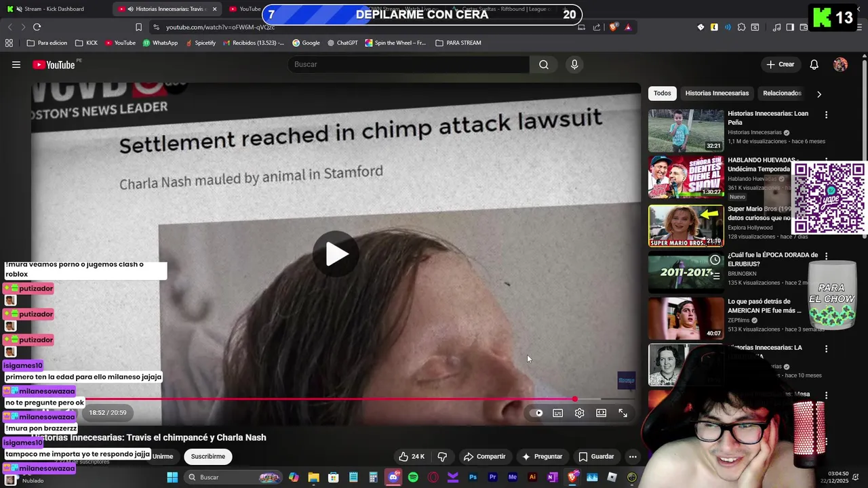Close the Historias Innecesarias browser tab
This screenshot has width=868, height=488.
click(214, 9)
